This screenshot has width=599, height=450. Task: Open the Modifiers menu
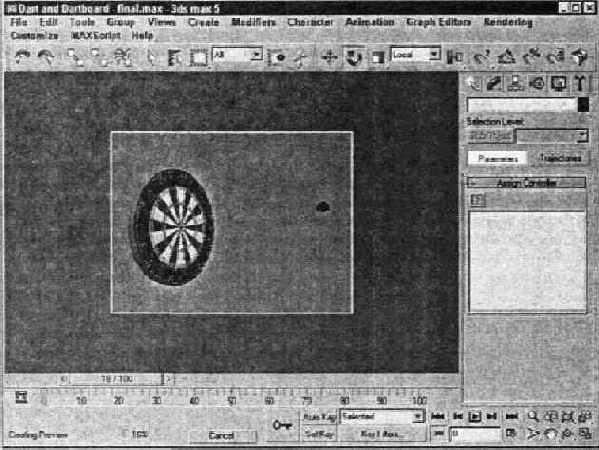[253, 22]
